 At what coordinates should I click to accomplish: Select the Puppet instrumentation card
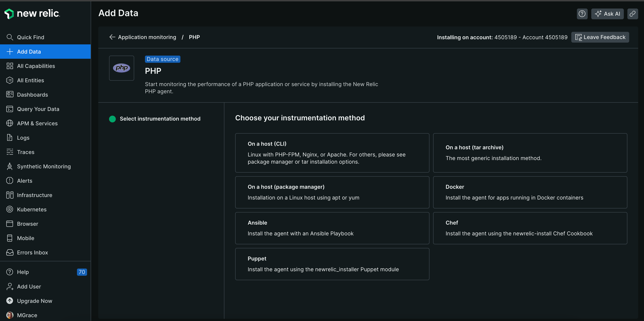click(332, 264)
